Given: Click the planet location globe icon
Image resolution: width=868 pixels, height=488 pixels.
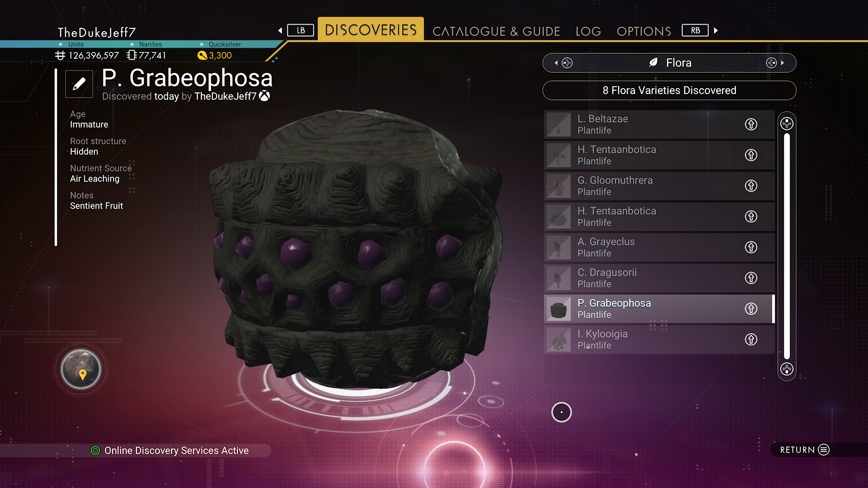Looking at the screenshot, I should coord(81,369).
